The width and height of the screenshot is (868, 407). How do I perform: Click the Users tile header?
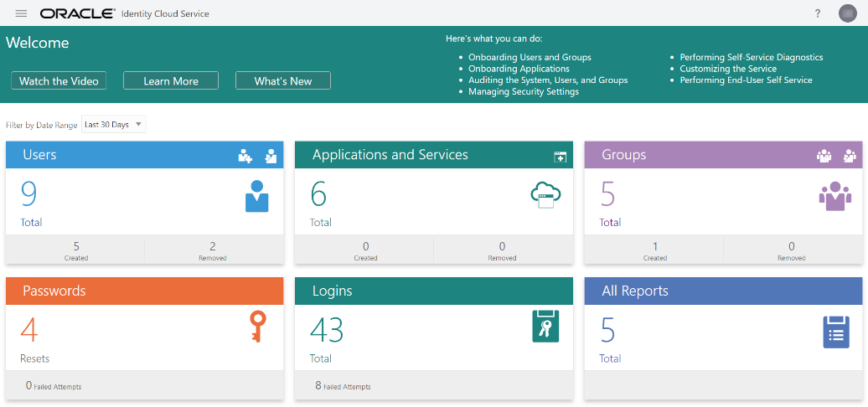[x=144, y=155]
